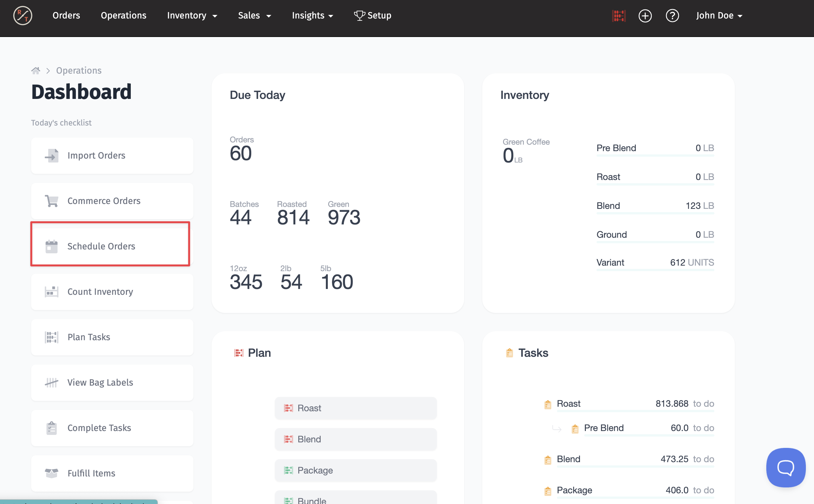Image resolution: width=814 pixels, height=504 pixels.
Task: Click the home breadcrumb icon
Action: [36, 70]
